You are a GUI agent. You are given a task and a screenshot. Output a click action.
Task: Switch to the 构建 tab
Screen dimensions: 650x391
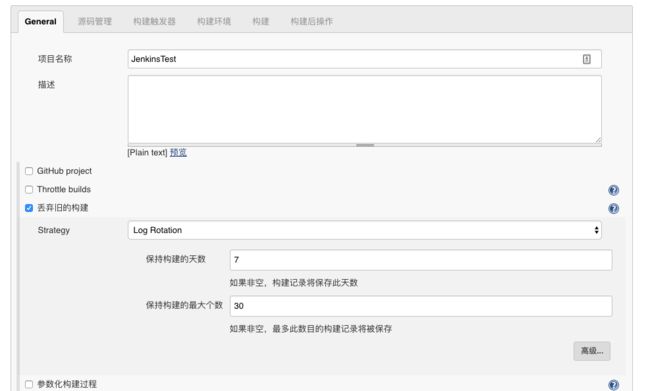[x=261, y=22]
